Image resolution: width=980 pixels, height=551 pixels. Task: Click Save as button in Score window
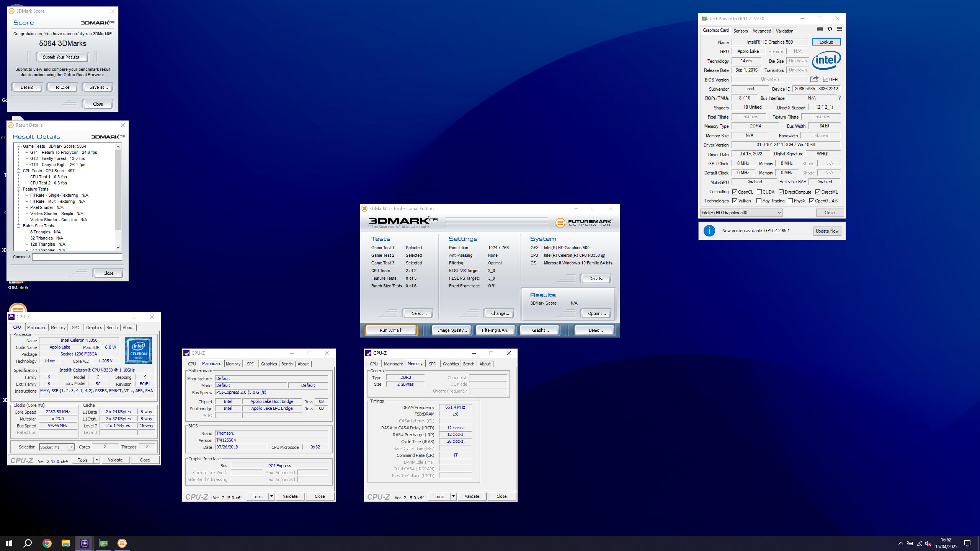coord(98,87)
